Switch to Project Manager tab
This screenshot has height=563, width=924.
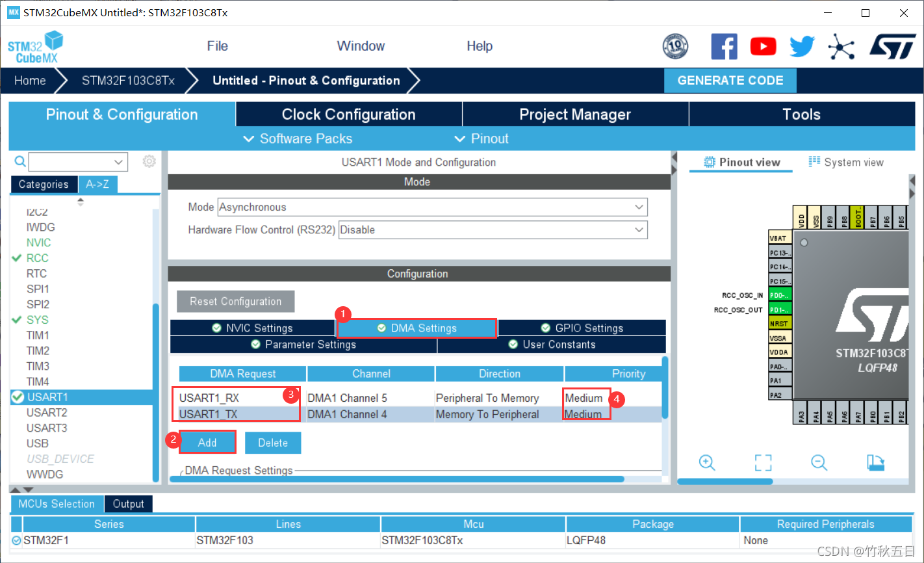(x=575, y=114)
